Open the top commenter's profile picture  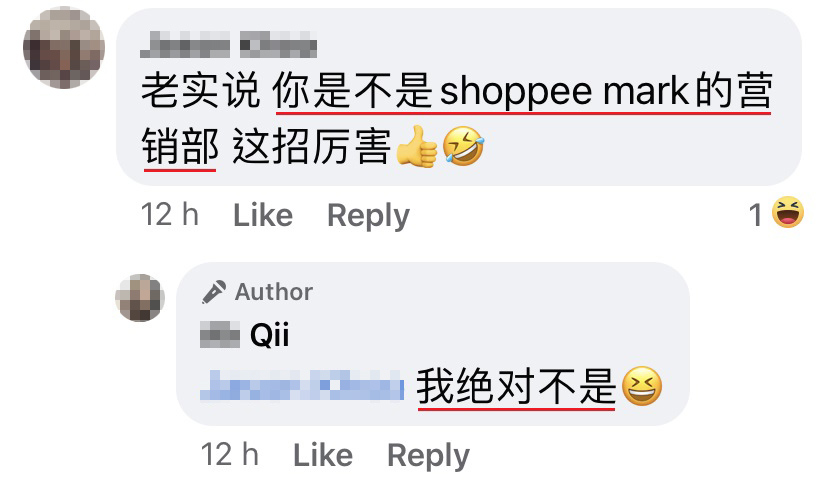tap(64, 48)
